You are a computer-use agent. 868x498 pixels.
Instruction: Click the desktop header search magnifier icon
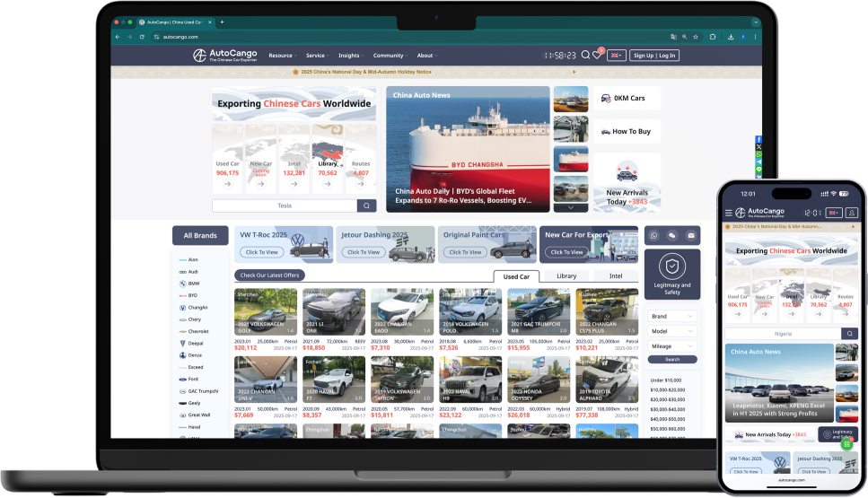(x=585, y=55)
